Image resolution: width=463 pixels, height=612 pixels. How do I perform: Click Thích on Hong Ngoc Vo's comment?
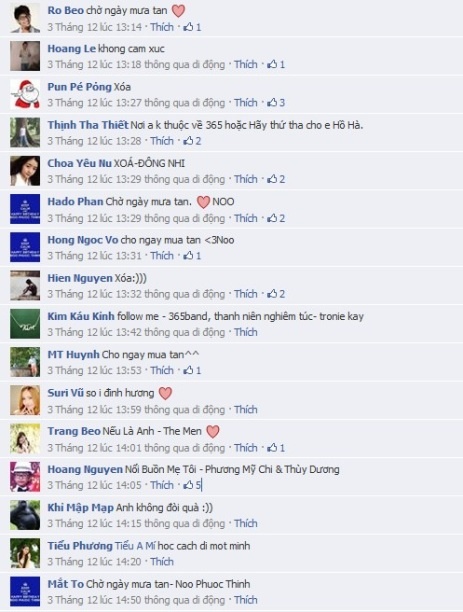162,256
